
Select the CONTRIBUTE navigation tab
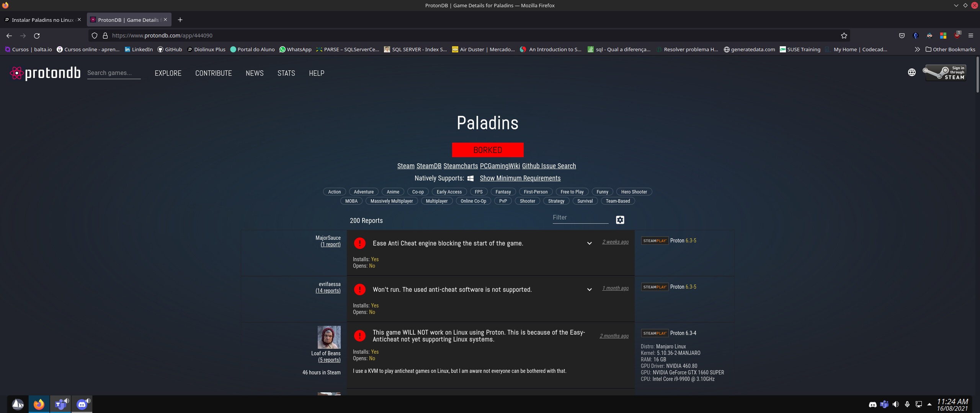(213, 73)
